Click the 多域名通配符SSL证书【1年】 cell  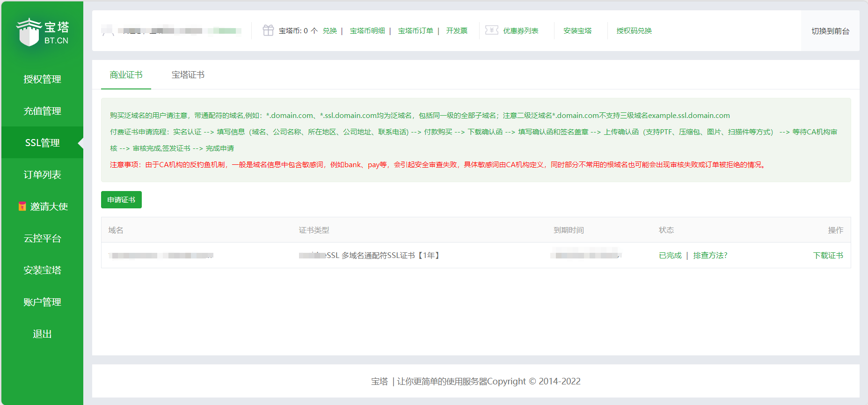370,256
